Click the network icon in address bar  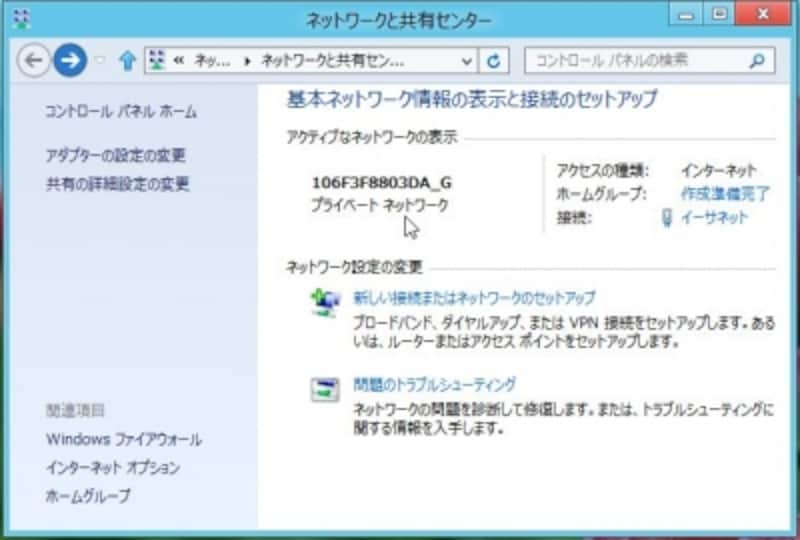(x=157, y=61)
